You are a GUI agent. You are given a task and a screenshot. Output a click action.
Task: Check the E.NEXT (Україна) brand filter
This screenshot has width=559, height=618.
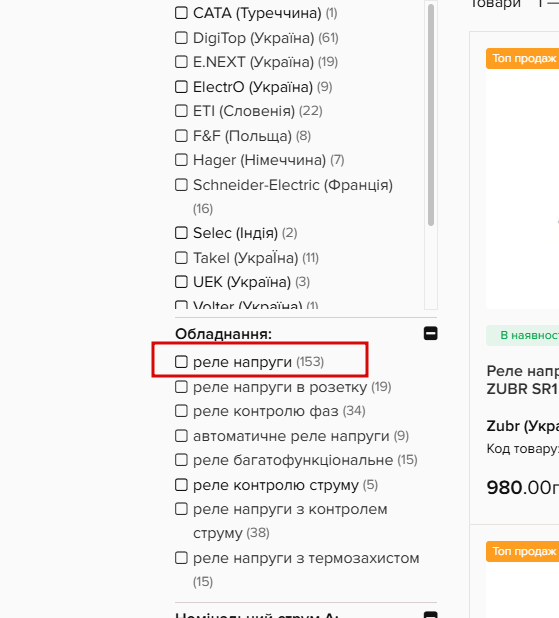pyautogui.click(x=181, y=62)
